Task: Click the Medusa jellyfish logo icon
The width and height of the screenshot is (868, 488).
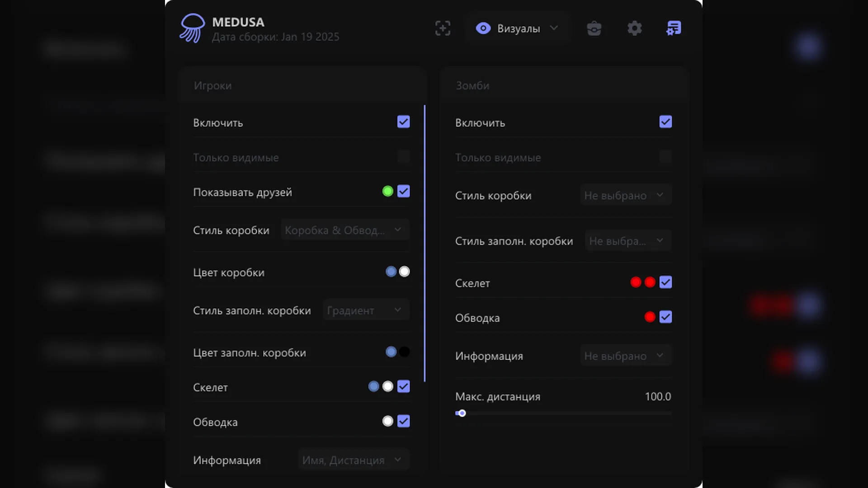Action: (x=192, y=28)
